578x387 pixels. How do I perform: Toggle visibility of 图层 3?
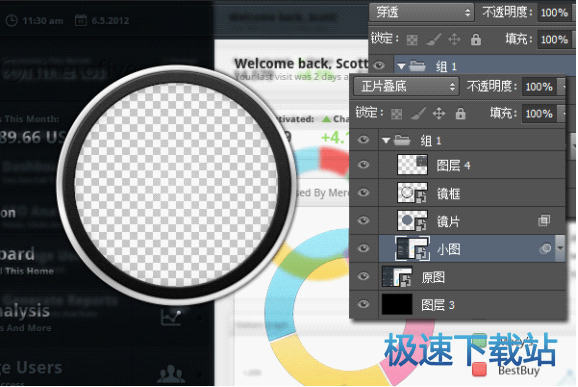363,304
